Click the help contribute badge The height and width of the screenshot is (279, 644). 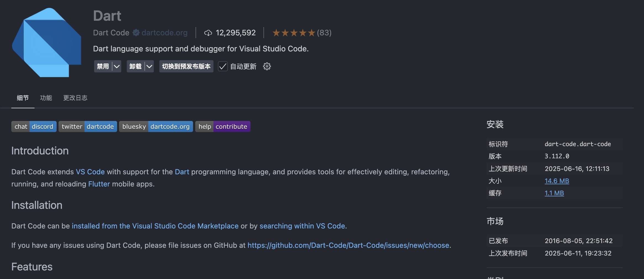click(223, 127)
